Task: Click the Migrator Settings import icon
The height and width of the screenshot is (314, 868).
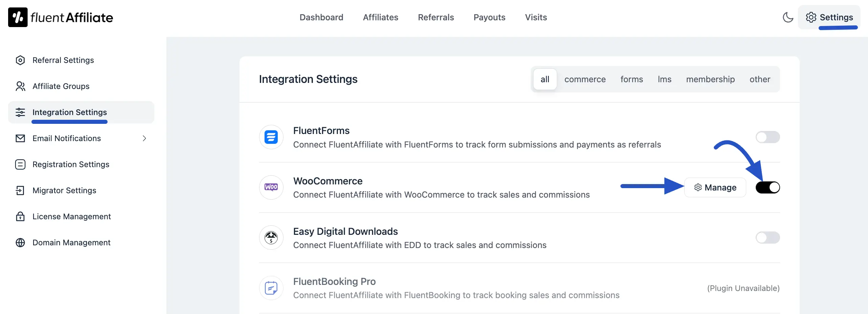Action: click(x=21, y=190)
